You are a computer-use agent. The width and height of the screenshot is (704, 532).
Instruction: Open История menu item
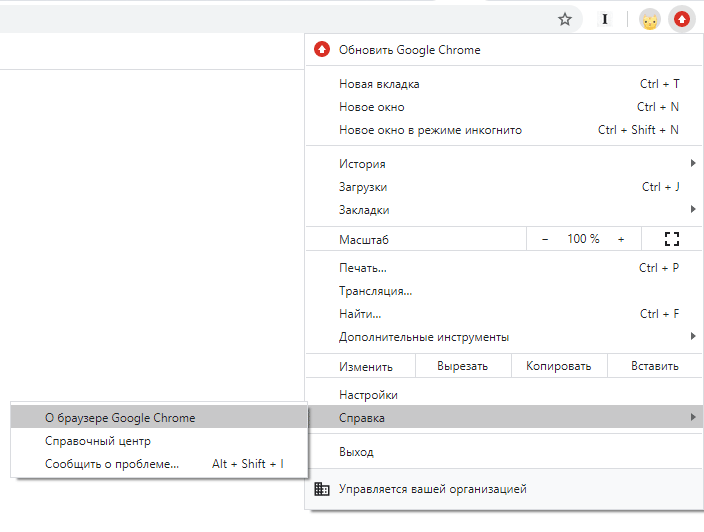504,164
